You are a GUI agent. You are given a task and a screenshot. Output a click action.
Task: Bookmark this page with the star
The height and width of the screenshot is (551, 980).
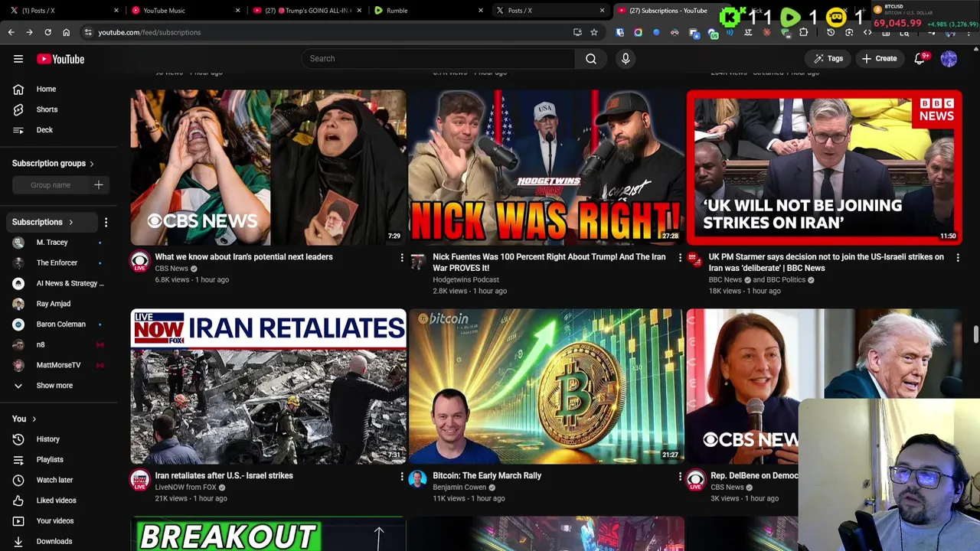pyautogui.click(x=593, y=32)
